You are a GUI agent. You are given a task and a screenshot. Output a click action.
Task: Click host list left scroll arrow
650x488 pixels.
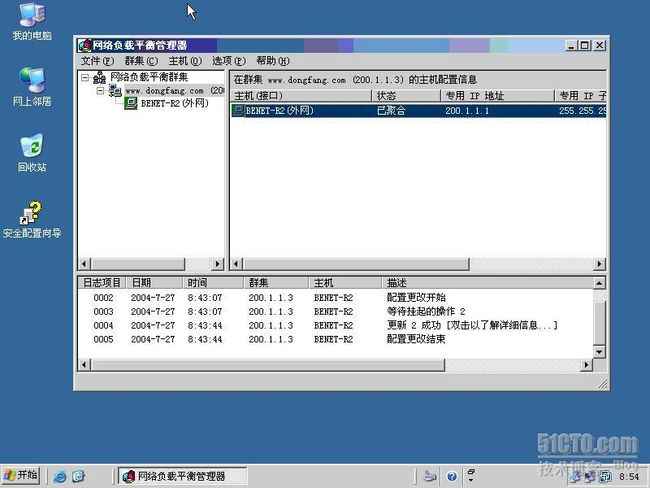tap(236, 264)
